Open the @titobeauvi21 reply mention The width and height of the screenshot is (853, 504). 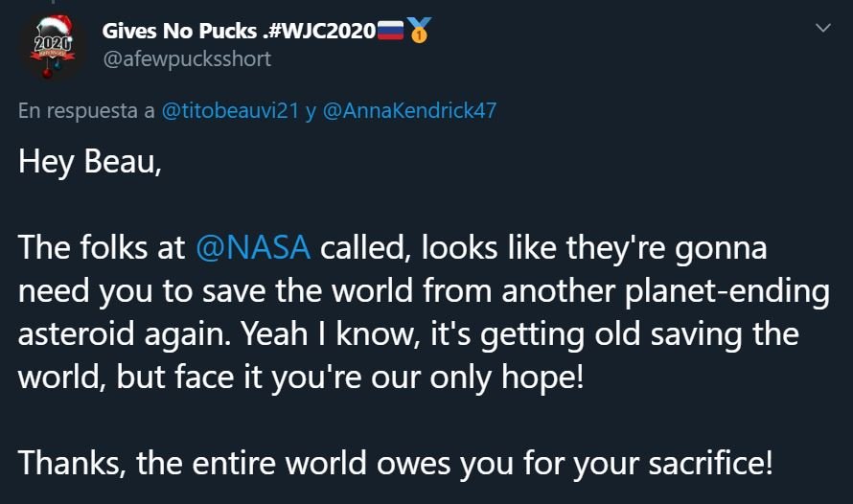(230, 110)
